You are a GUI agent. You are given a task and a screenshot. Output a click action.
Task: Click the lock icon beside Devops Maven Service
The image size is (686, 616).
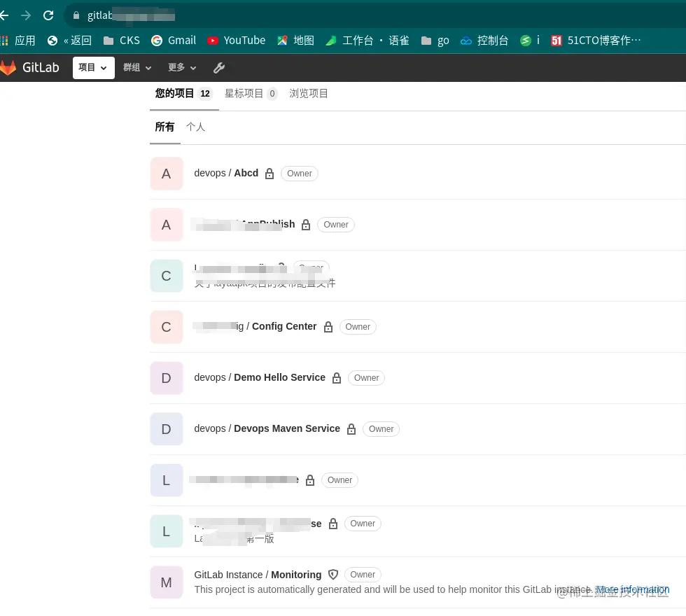pyautogui.click(x=351, y=429)
